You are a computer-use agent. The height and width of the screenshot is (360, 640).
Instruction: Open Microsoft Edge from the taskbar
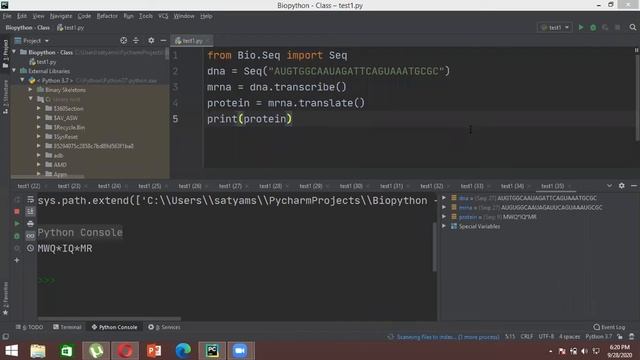(x=183, y=351)
